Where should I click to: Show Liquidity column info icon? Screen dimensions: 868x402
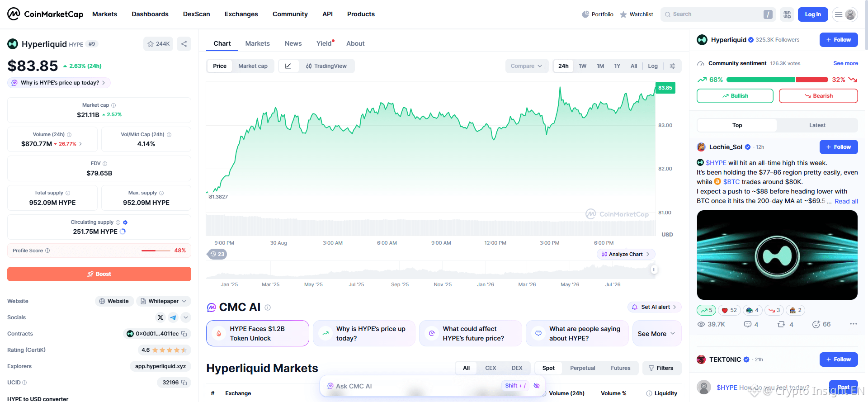tap(649, 393)
